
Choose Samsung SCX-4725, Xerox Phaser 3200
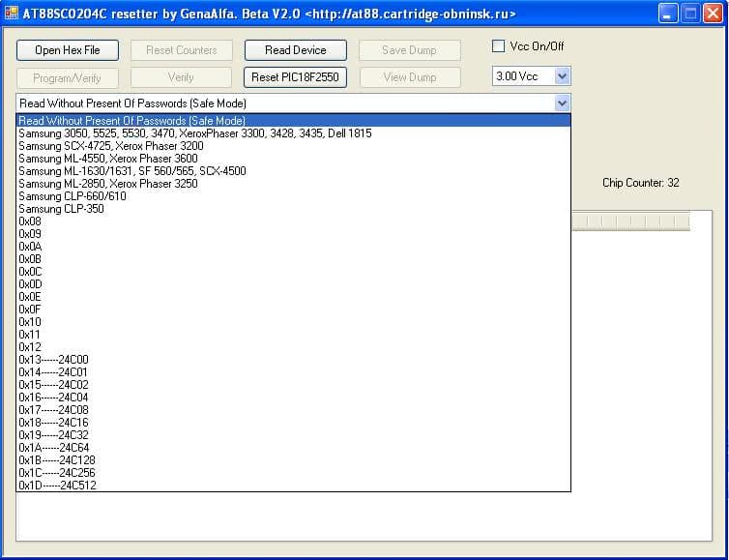coord(293,146)
